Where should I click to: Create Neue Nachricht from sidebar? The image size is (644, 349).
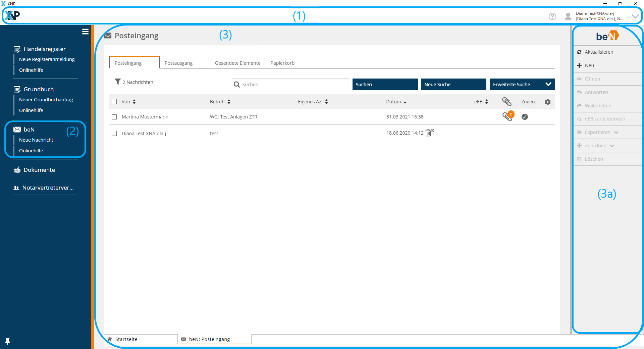(36, 140)
